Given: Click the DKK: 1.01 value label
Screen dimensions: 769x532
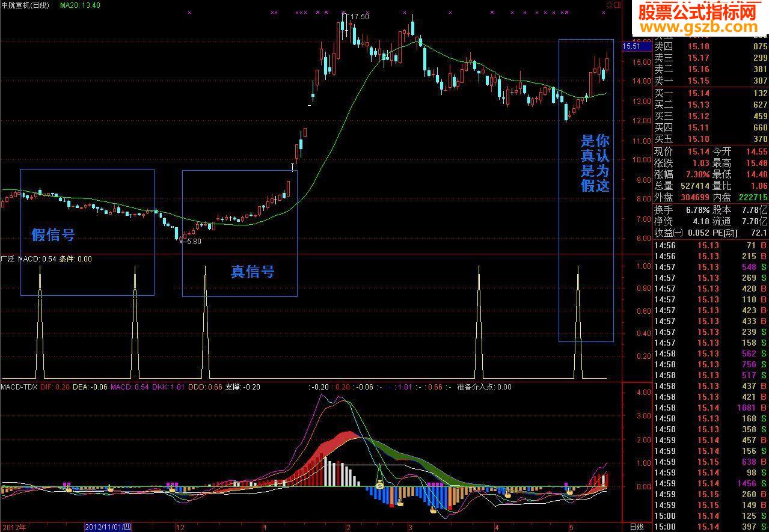Looking at the screenshot, I should [x=168, y=387].
